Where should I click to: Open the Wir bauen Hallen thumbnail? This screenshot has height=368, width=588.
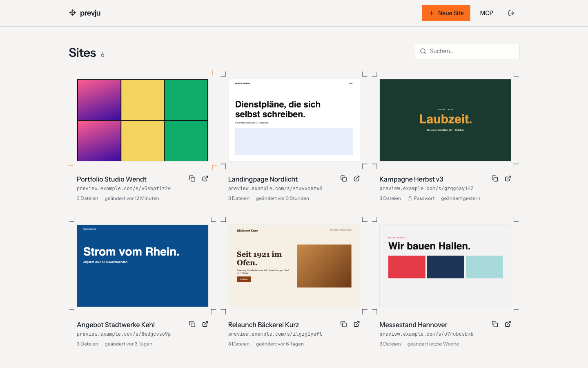click(445, 266)
